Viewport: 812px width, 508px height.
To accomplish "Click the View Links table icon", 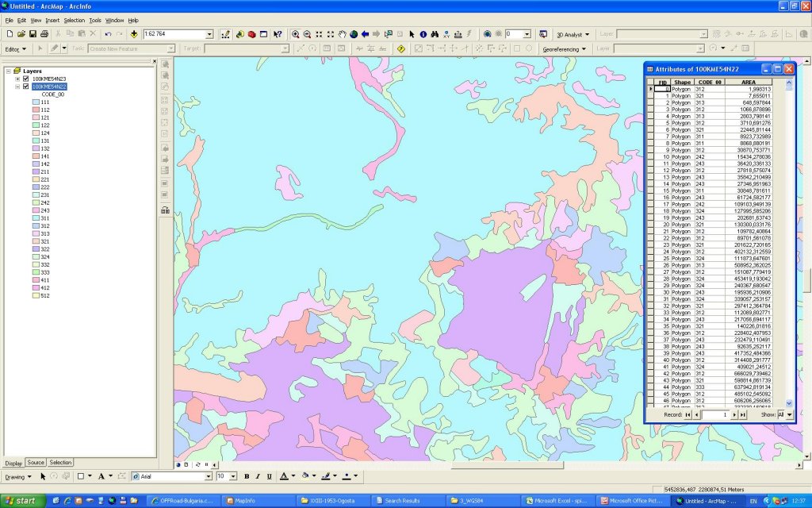I will [745, 48].
